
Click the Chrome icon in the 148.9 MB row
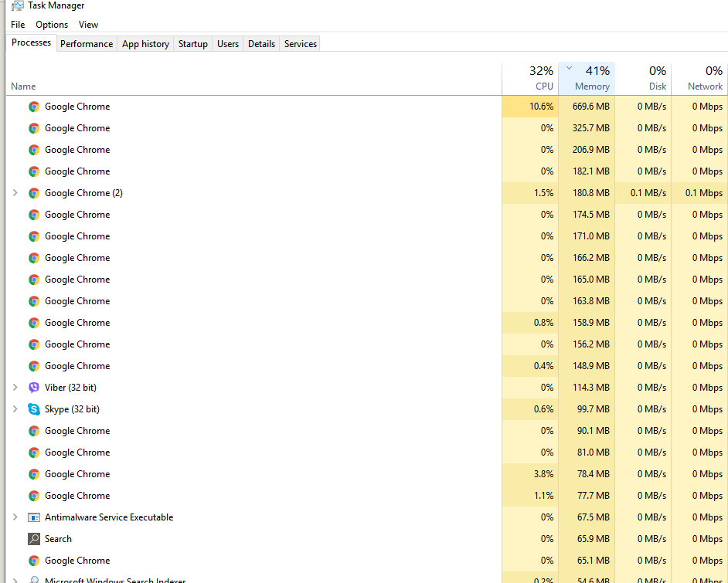[33, 366]
